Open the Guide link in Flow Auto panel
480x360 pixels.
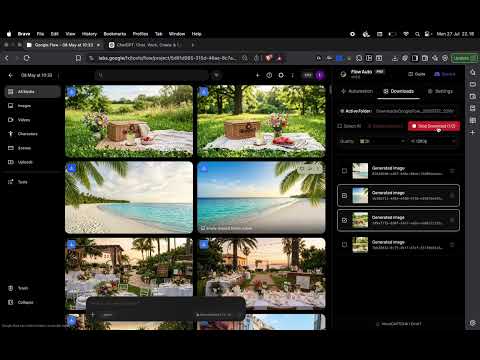click(417, 74)
